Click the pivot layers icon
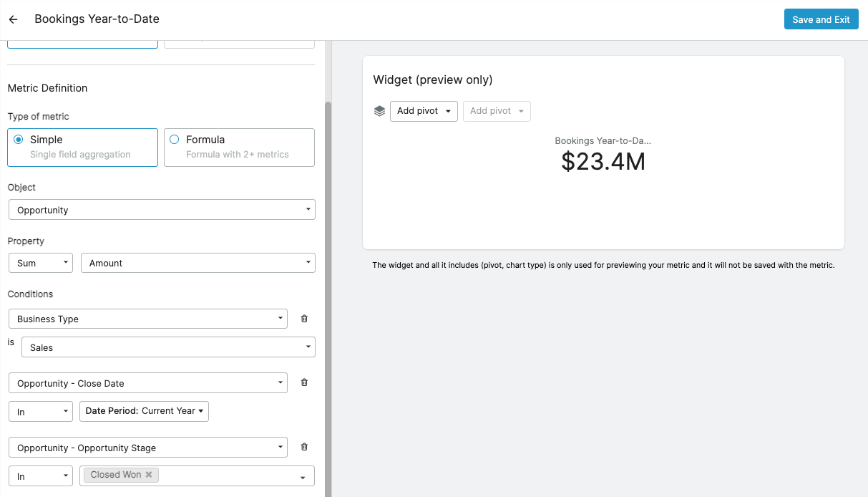This screenshot has height=497, width=868. pyautogui.click(x=379, y=111)
